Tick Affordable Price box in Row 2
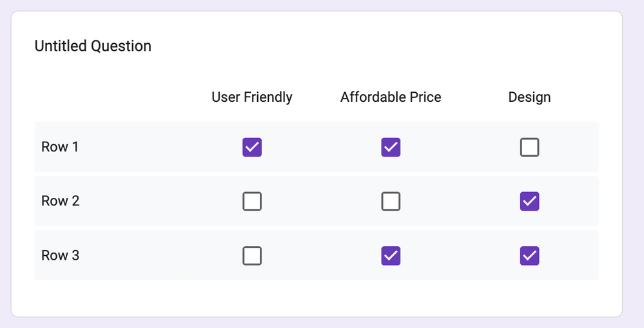 [x=391, y=202]
